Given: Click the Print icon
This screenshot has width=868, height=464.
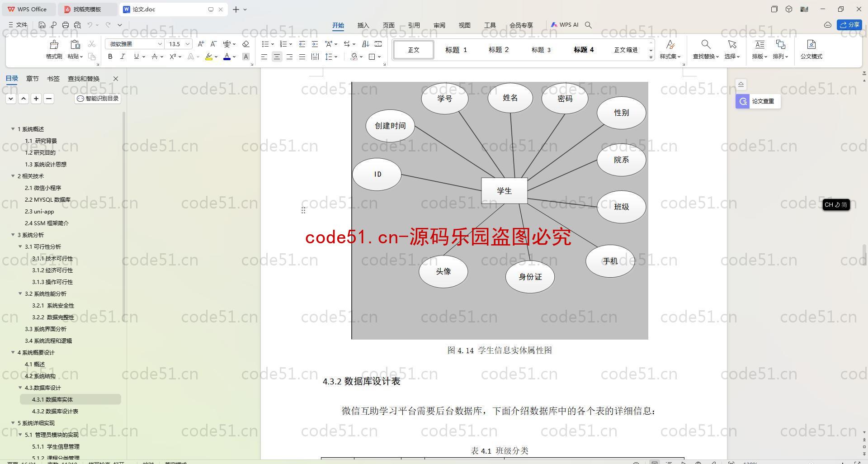Looking at the screenshot, I should [x=66, y=25].
